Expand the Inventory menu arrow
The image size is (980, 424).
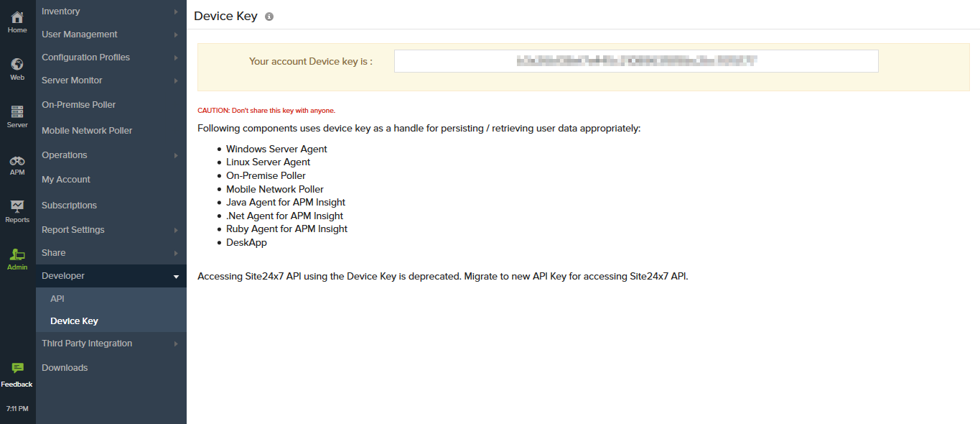[176, 11]
